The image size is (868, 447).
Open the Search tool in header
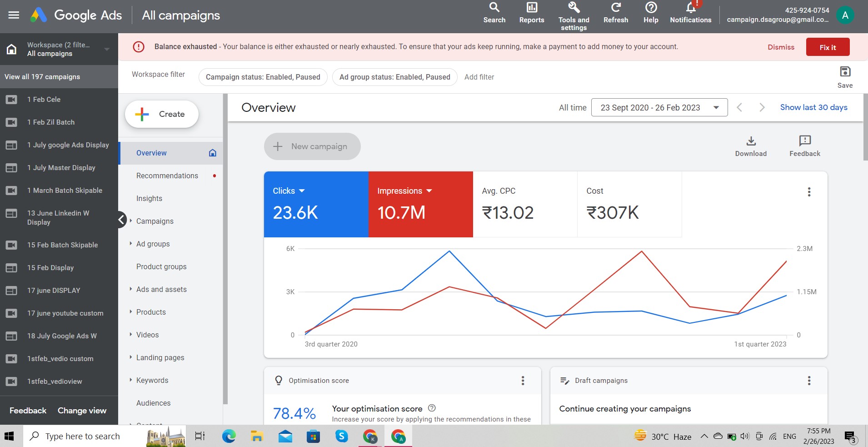click(x=494, y=13)
